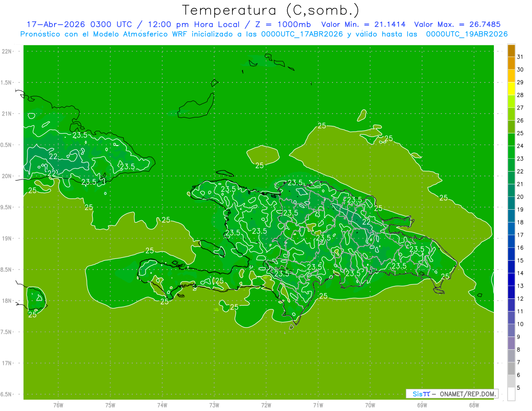Click the Temperatura (C,somb.) title
Viewport: 532px width, 411px height.
tap(271, 10)
